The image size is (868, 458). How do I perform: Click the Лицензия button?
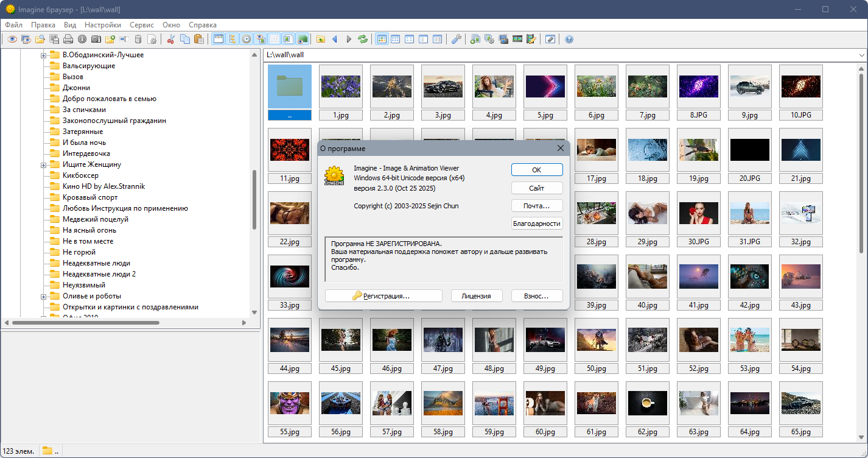click(477, 296)
